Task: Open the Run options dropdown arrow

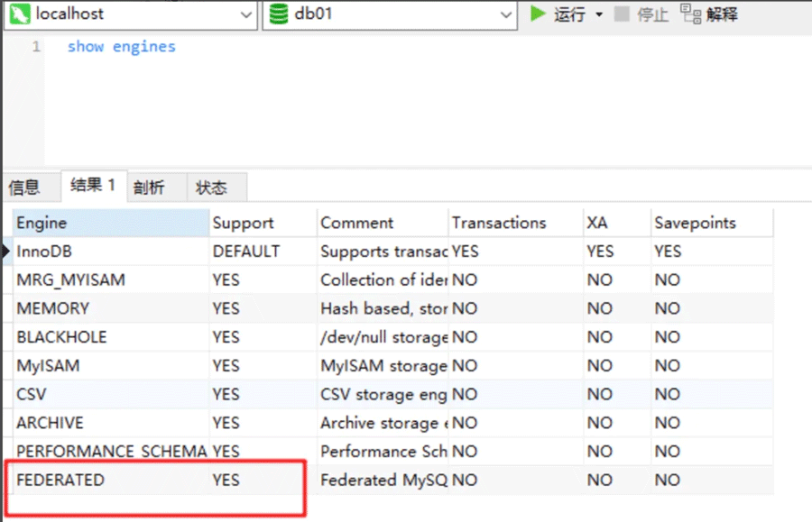Action: tap(599, 14)
